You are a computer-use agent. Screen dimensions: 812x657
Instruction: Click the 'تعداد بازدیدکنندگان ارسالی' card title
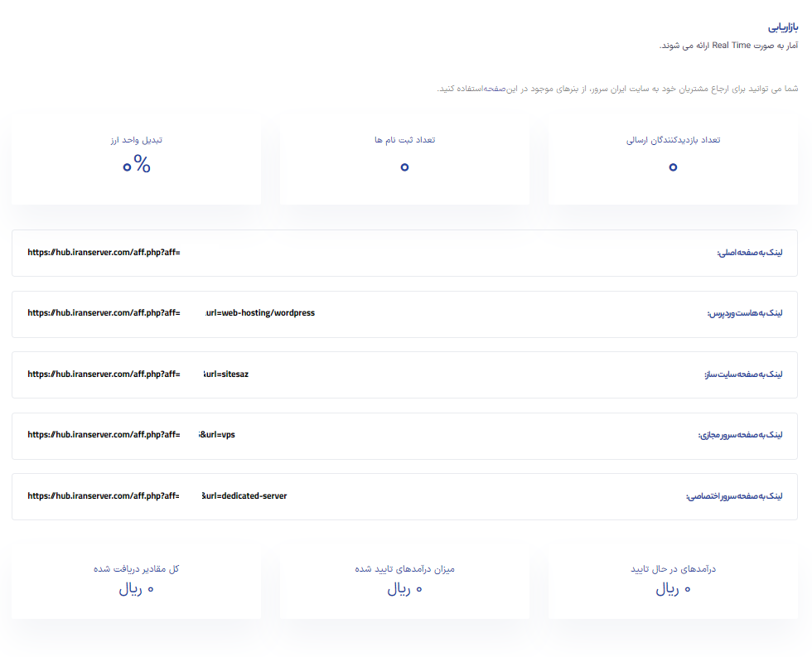[x=673, y=140]
